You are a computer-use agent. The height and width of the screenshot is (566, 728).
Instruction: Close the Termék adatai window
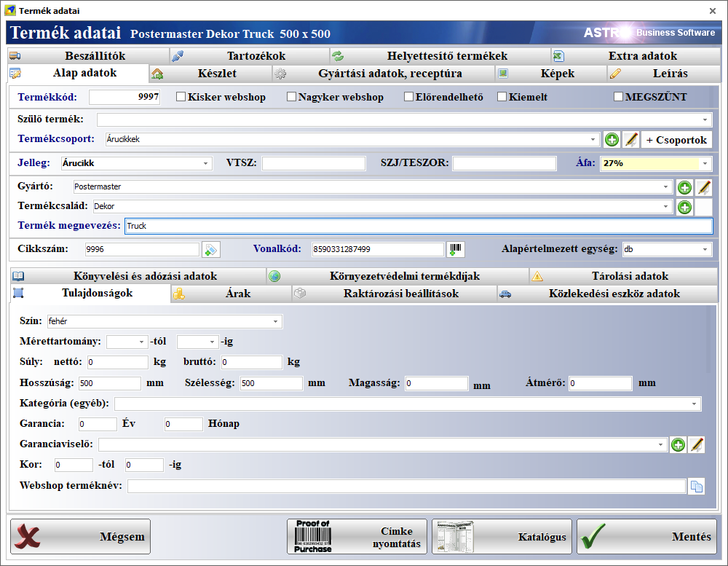(713, 11)
